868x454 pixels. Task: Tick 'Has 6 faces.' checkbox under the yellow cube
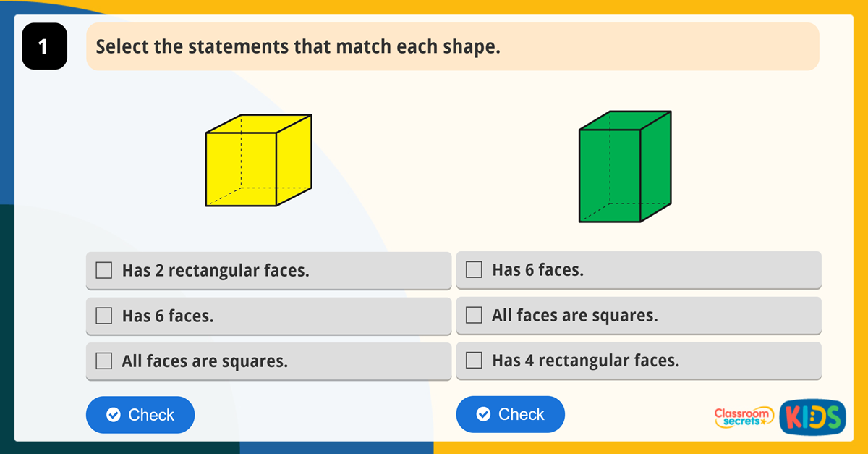[104, 316]
